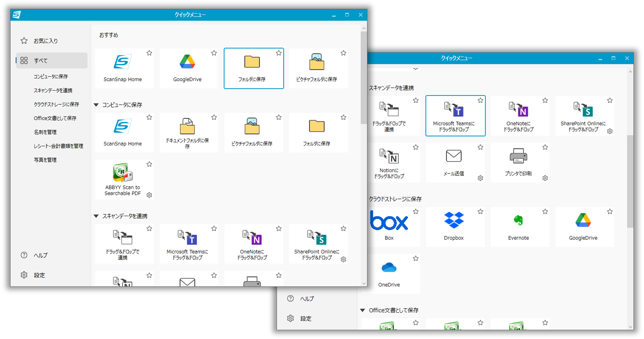Collapse the Office文書として保存 section

coord(363,310)
